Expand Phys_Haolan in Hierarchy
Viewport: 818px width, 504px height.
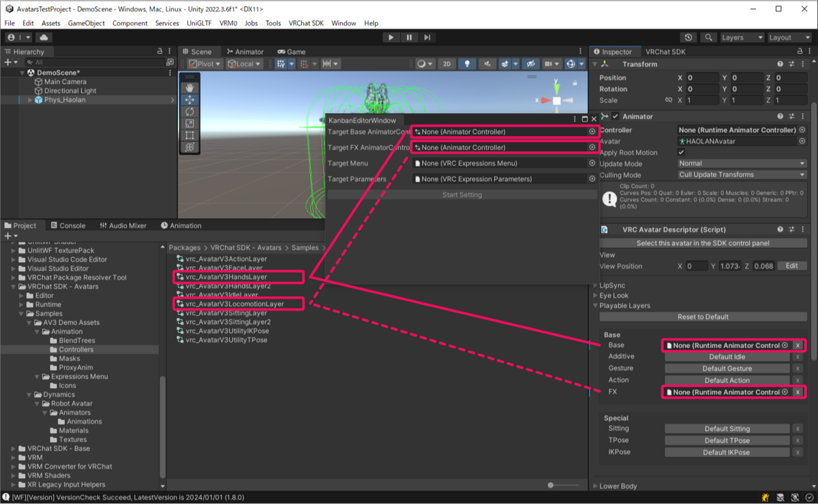(30, 100)
